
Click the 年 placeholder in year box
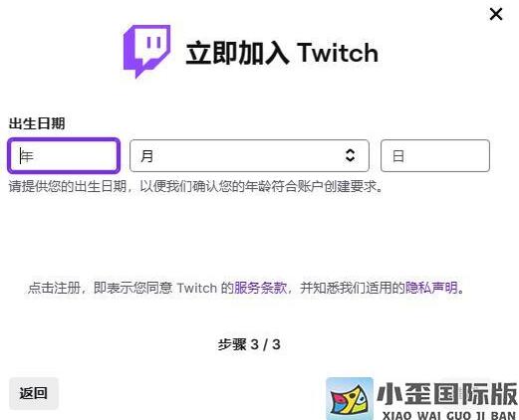click(x=27, y=156)
